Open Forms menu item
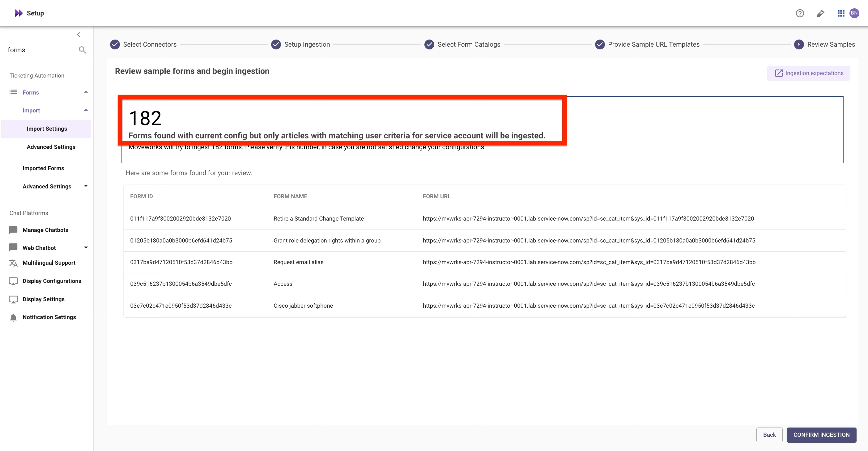This screenshot has width=868, height=451. pos(31,92)
